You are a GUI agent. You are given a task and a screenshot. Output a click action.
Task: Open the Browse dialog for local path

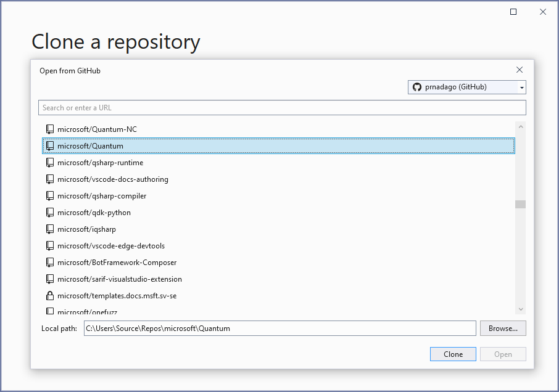coord(503,328)
